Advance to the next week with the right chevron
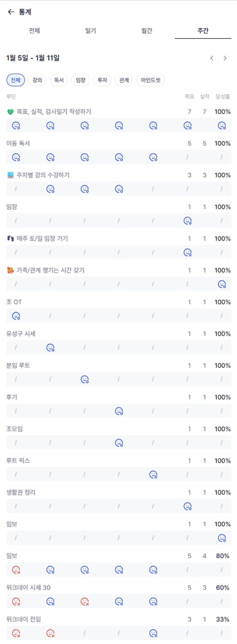Viewport: 237px width, 644px height. pyautogui.click(x=225, y=58)
